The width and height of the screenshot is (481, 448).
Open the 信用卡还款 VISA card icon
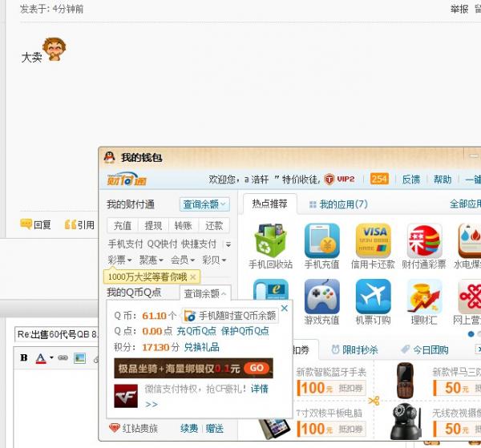coord(373,241)
